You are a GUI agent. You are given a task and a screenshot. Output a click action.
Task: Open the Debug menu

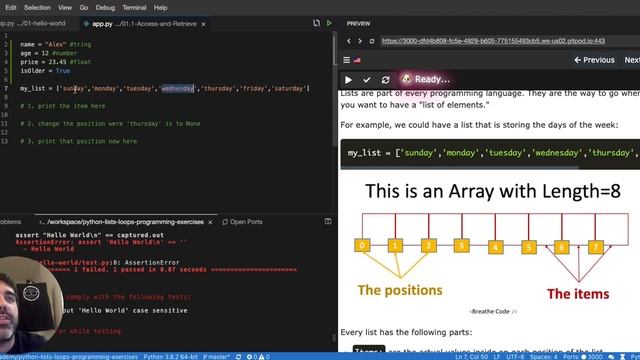click(x=105, y=7)
